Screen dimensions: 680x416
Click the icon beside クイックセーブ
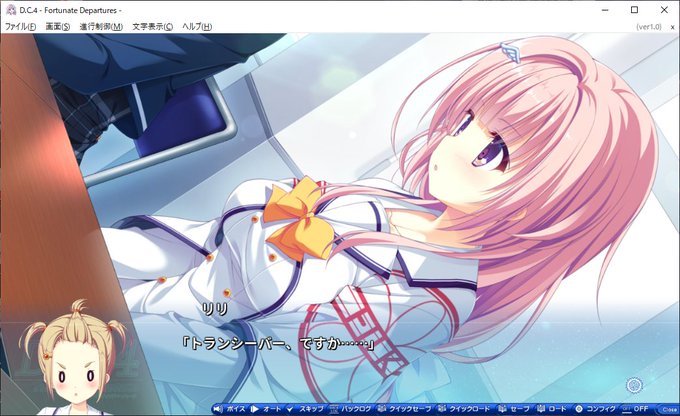[x=382, y=409]
